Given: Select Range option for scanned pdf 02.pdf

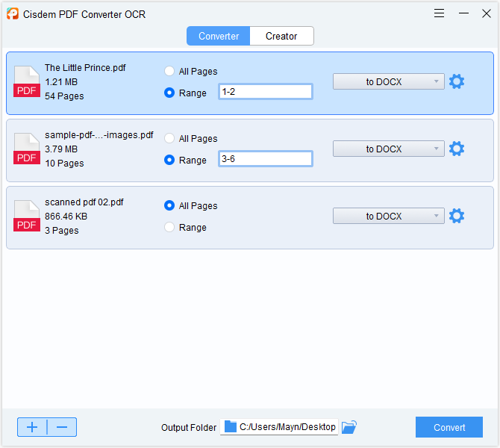Looking at the screenshot, I should 169,227.
